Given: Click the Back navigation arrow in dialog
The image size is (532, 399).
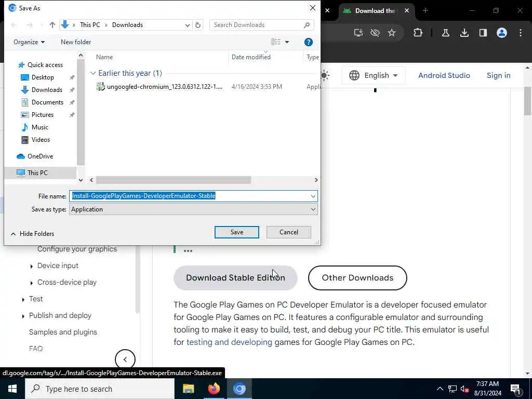Looking at the screenshot, I should tap(14, 25).
